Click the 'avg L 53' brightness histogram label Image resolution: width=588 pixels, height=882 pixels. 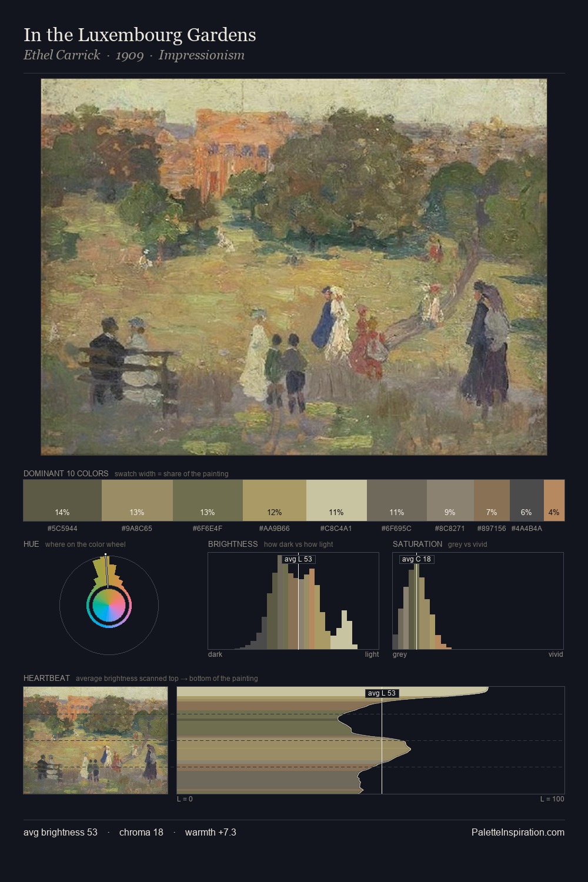(x=298, y=559)
